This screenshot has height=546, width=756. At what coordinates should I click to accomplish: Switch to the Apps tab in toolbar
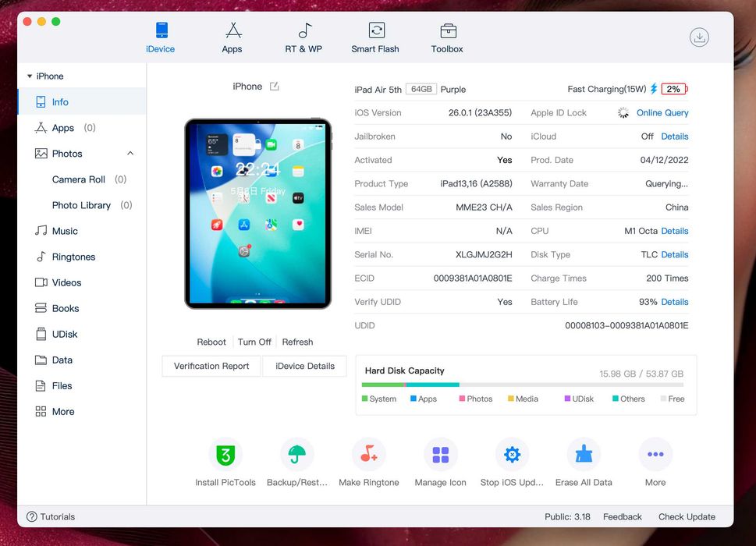click(x=232, y=37)
